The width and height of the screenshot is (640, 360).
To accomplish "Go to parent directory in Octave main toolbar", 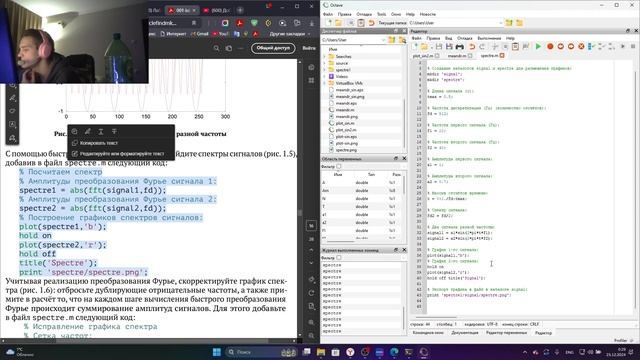I will point(509,23).
